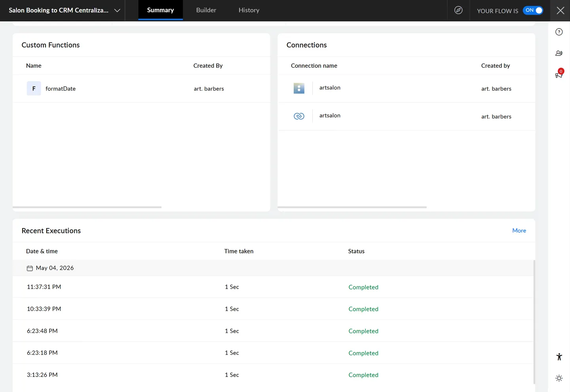
Task: Open announcements megaphone icon with badge
Action: [x=559, y=74]
